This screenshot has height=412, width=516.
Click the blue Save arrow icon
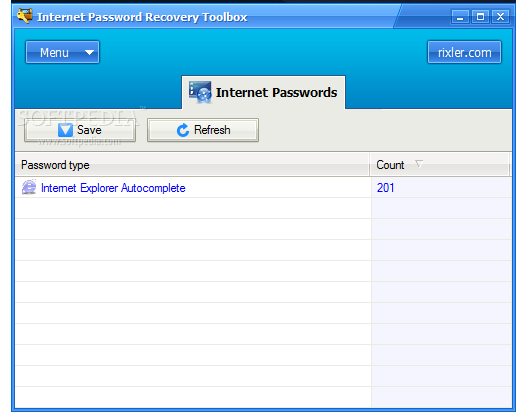click(65, 130)
